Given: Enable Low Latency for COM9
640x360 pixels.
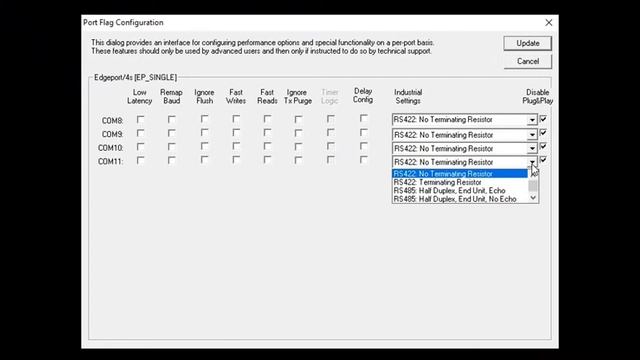Looking at the screenshot, I should pyautogui.click(x=140, y=133).
